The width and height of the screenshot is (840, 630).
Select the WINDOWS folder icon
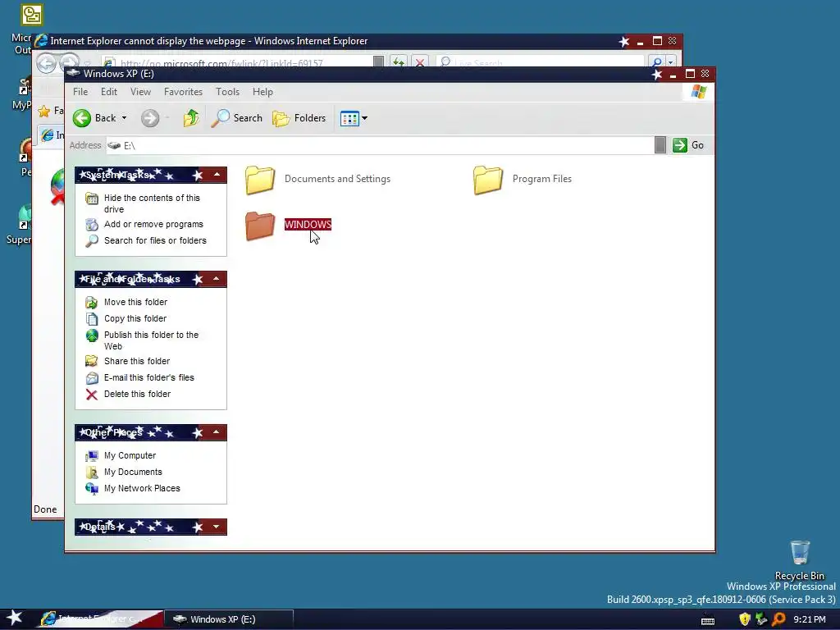pos(260,226)
